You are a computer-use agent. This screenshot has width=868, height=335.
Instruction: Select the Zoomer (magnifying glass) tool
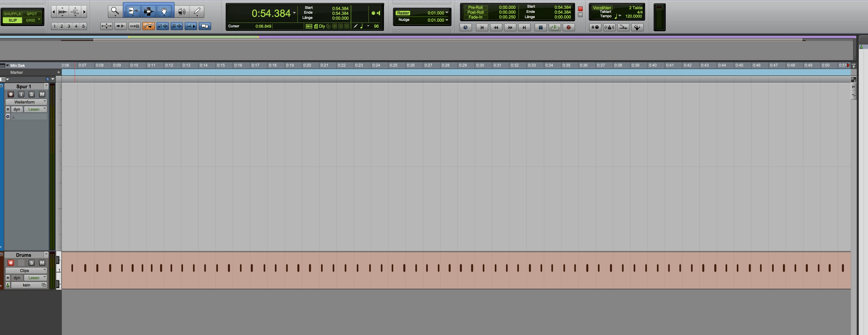pyautogui.click(x=115, y=11)
